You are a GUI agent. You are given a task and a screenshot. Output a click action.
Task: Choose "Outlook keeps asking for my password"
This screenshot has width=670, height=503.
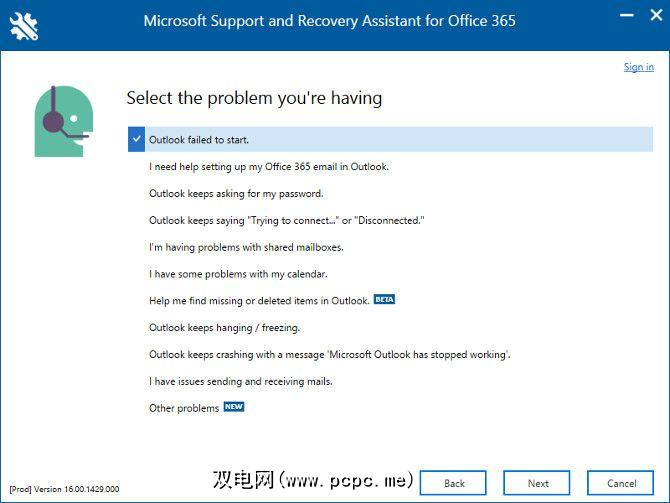click(236, 194)
